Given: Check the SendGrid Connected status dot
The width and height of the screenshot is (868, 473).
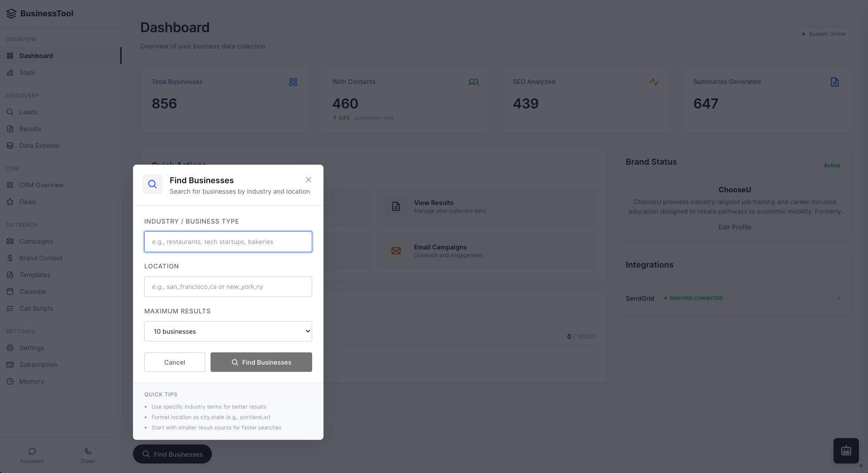Looking at the screenshot, I should click(666, 298).
